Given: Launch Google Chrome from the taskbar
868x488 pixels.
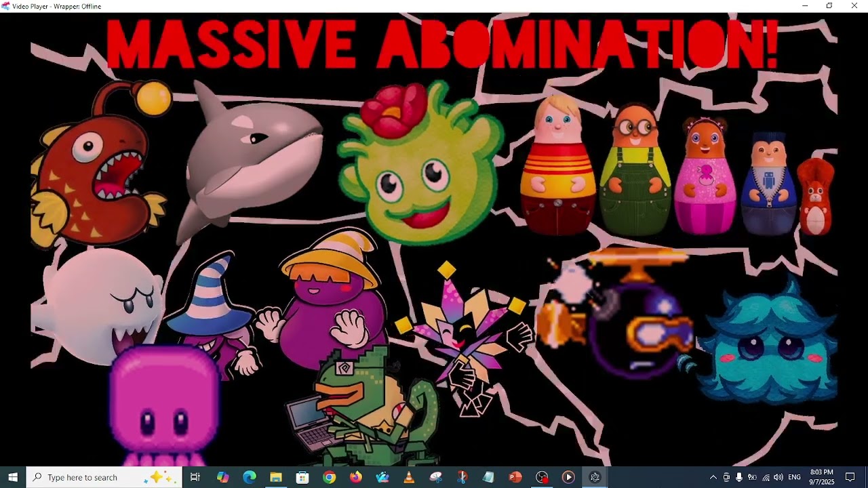Looking at the screenshot, I should click(x=329, y=477).
